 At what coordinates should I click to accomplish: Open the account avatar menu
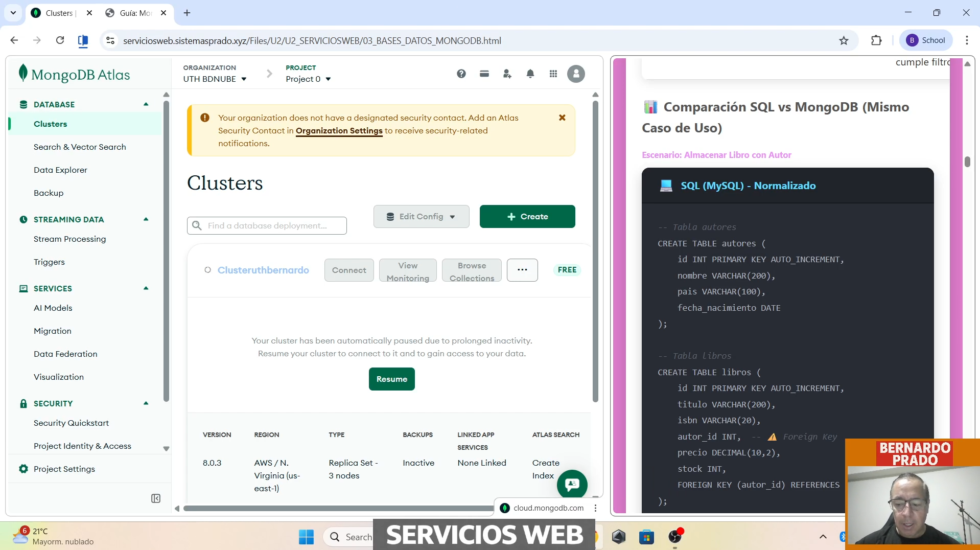click(x=576, y=74)
